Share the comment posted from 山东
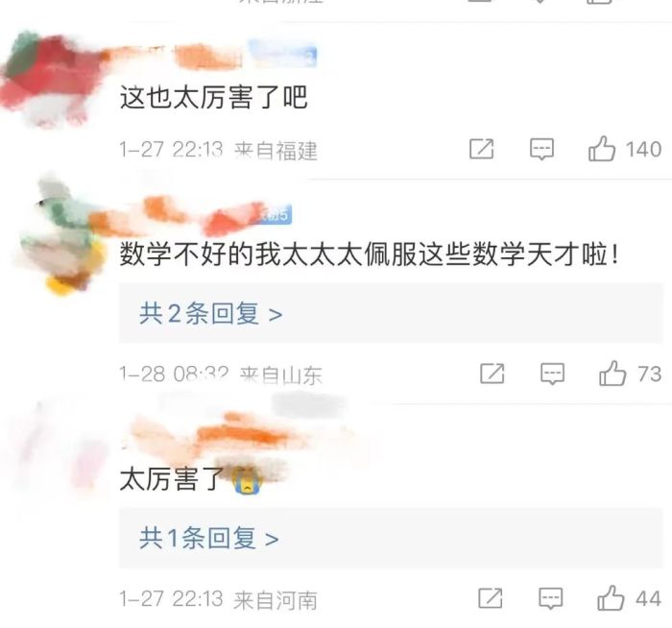672x628 pixels. click(x=492, y=374)
